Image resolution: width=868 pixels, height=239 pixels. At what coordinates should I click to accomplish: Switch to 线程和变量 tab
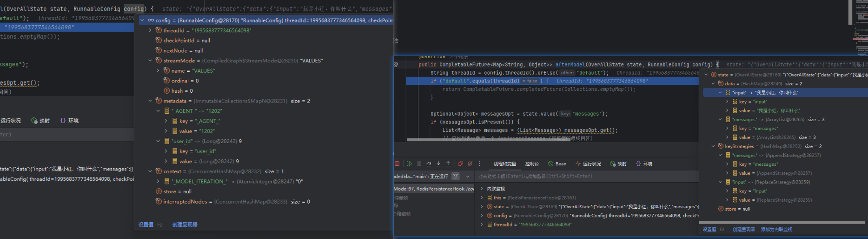coord(505,164)
